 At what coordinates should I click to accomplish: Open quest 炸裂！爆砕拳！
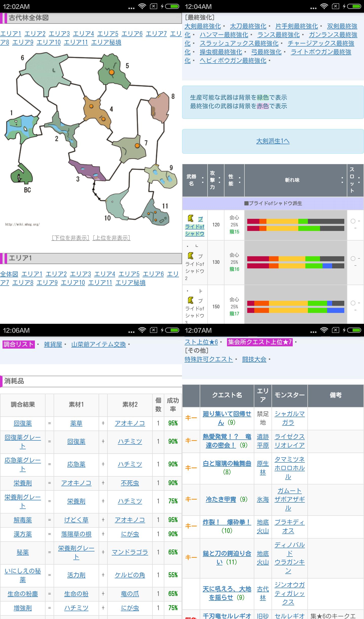click(x=227, y=522)
